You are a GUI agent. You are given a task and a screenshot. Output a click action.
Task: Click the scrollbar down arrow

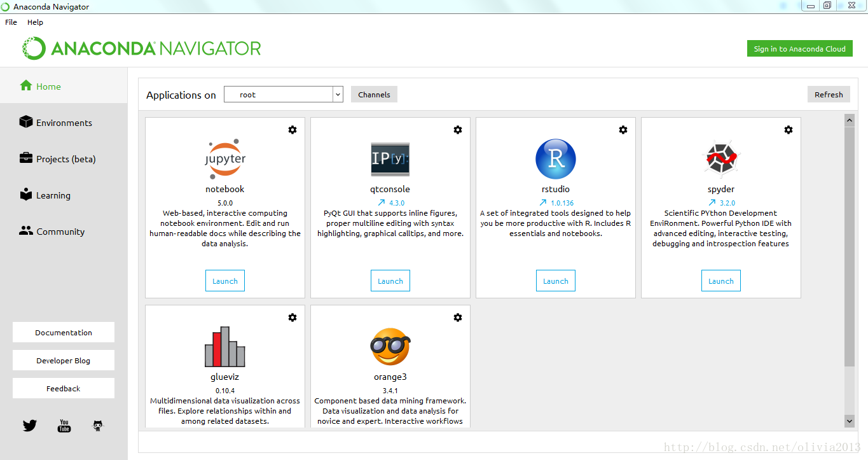[x=850, y=421]
